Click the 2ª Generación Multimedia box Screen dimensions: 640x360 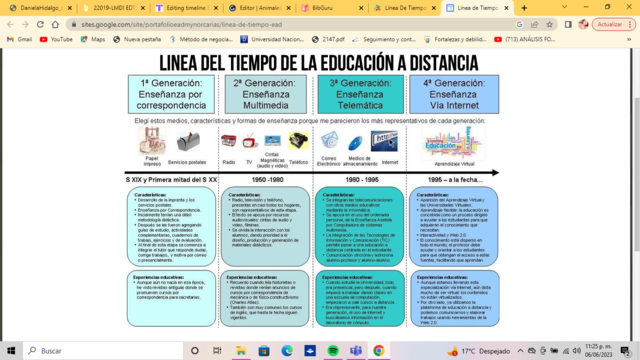pos(265,94)
